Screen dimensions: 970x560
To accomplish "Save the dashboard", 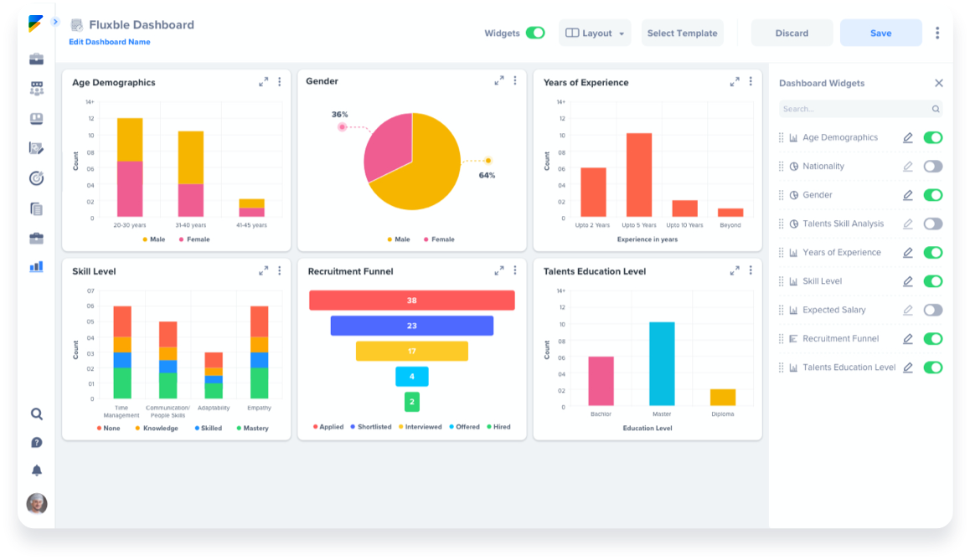I will 881,33.
